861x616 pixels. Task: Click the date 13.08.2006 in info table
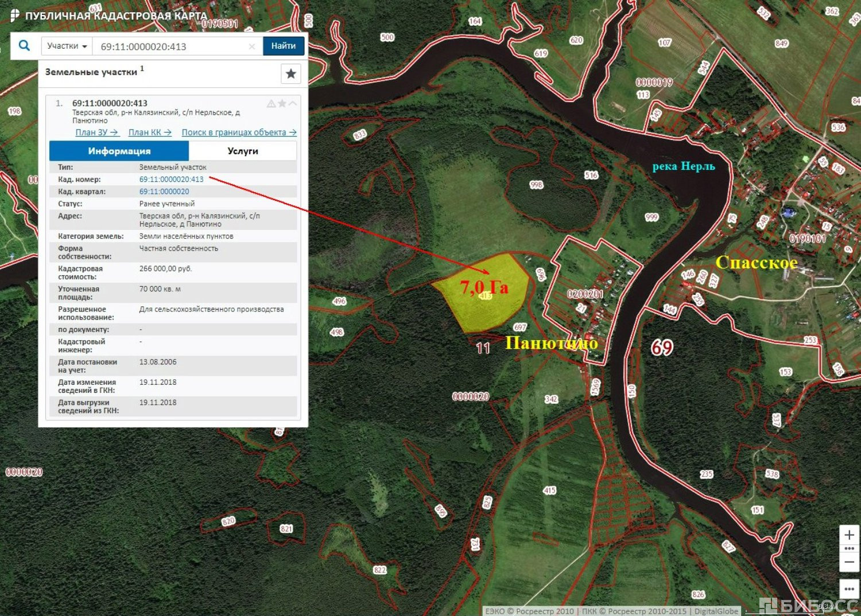coord(158,362)
